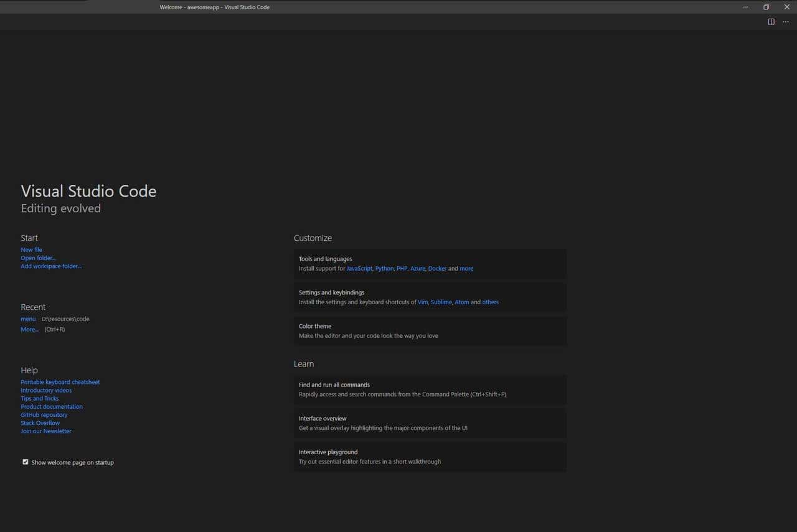Image resolution: width=797 pixels, height=532 pixels.
Task: Minimize the Visual Studio Code window
Action: [x=745, y=7]
